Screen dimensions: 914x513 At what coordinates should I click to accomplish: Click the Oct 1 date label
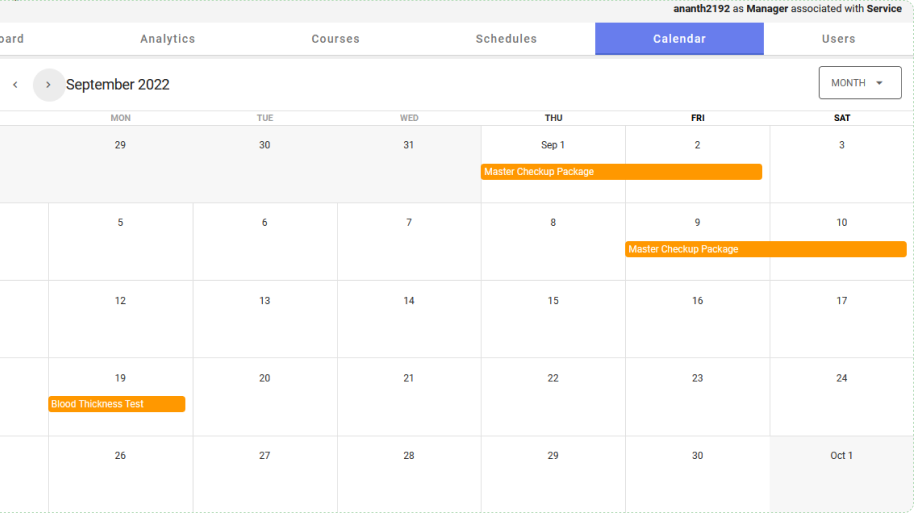pyautogui.click(x=841, y=456)
